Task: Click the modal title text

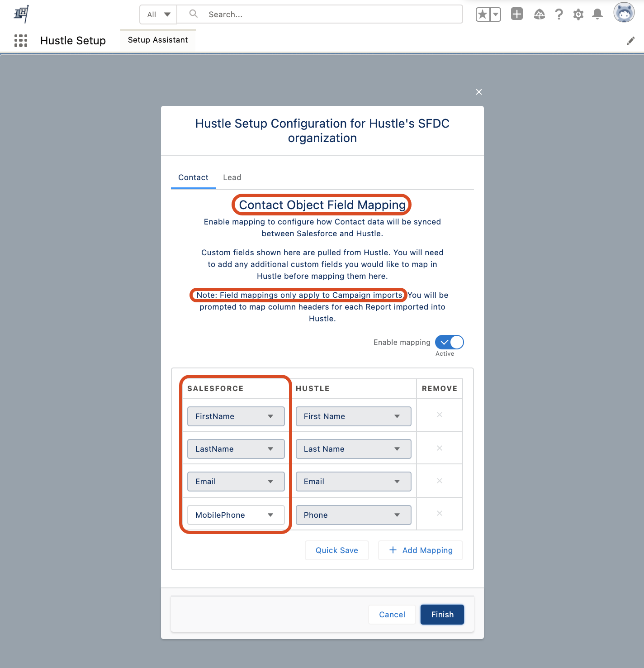Action: [x=322, y=131]
